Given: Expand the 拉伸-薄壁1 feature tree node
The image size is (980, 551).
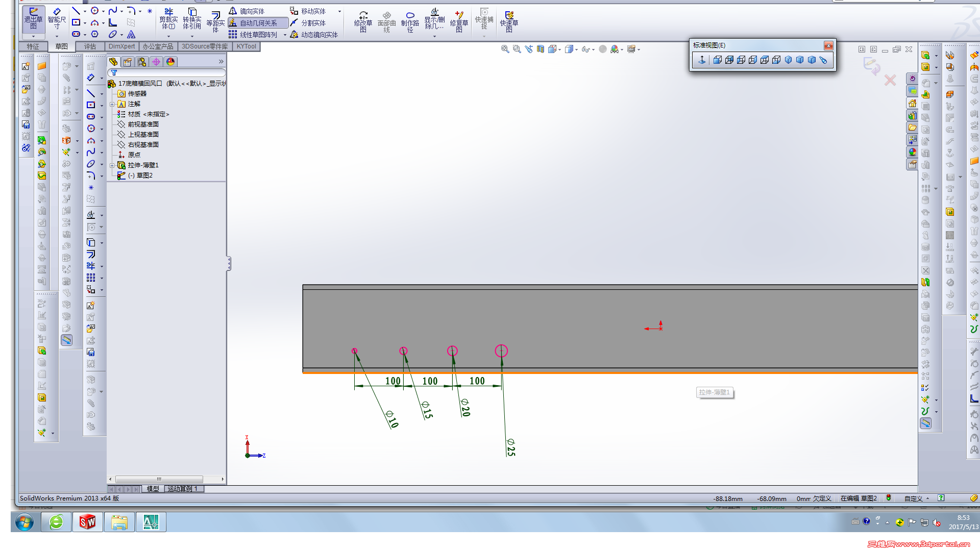Looking at the screenshot, I should 112,165.
